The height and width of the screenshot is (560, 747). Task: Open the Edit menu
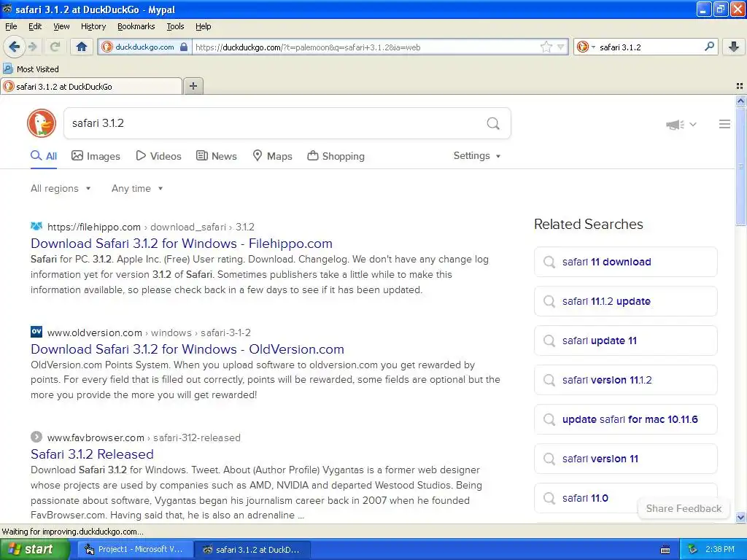(x=35, y=26)
